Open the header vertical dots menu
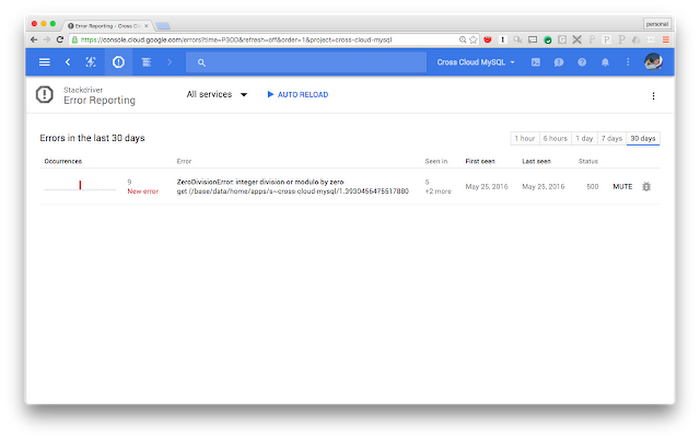Viewport: 700px width, 441px height. pos(628,62)
